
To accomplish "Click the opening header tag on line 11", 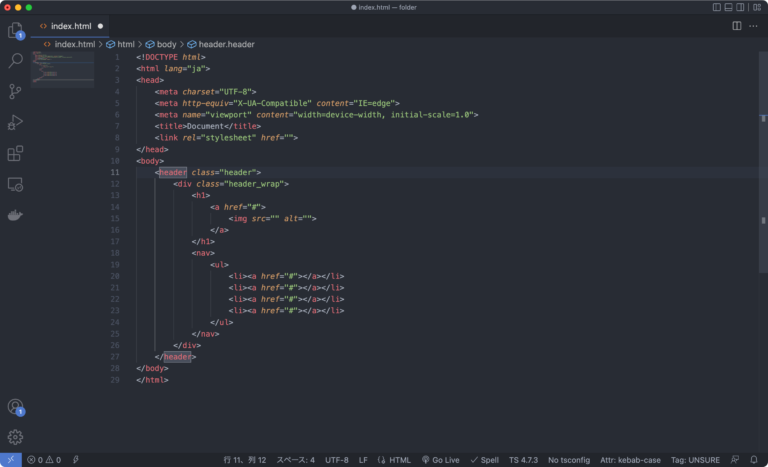I will 208,172.
